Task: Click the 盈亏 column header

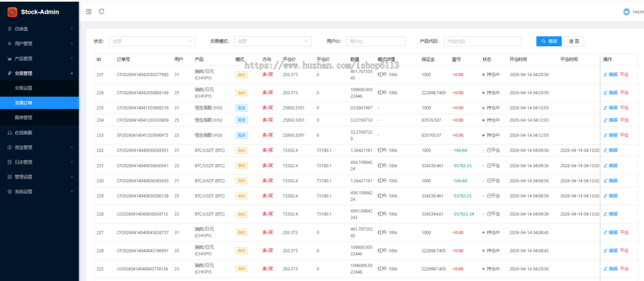Action: (x=456, y=59)
